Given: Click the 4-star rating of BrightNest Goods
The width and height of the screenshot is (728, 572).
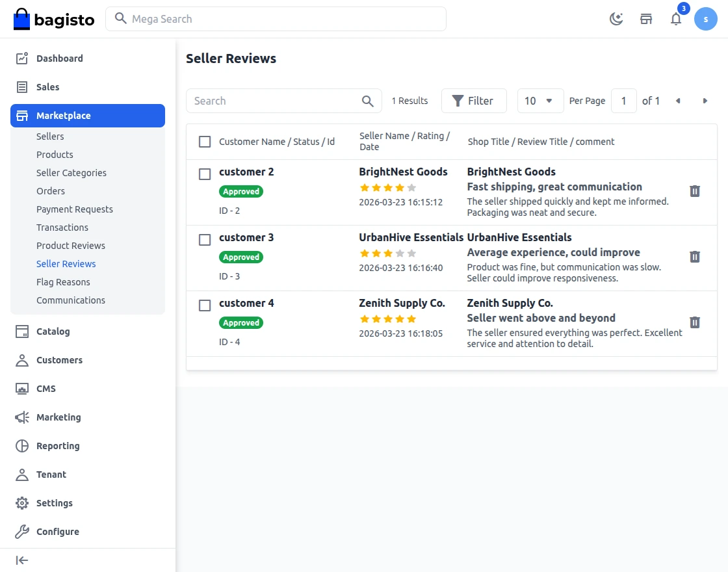Looking at the screenshot, I should tap(388, 188).
